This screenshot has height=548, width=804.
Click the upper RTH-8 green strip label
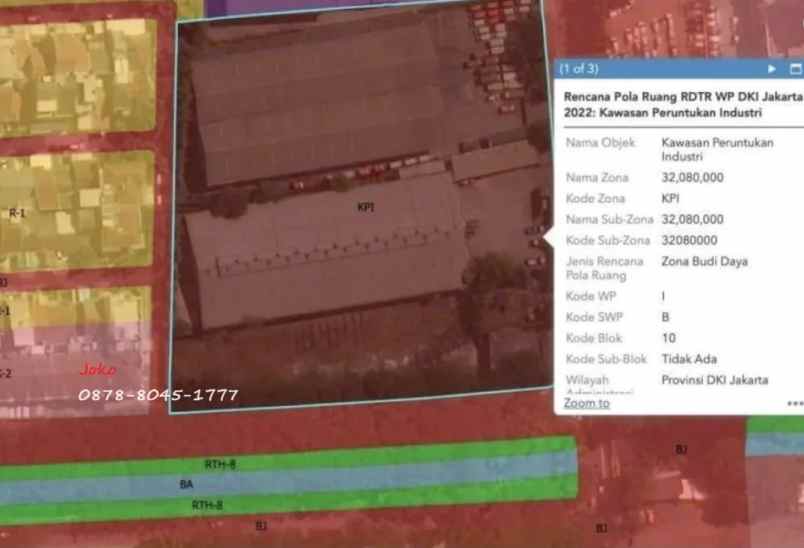pyautogui.click(x=220, y=464)
